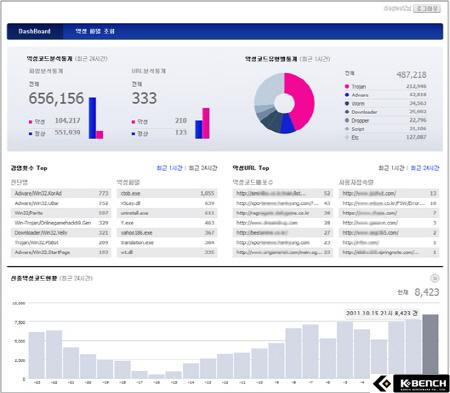Click the tall blue bar beside 656,156
The width and height of the screenshot is (450, 393).
92,118
